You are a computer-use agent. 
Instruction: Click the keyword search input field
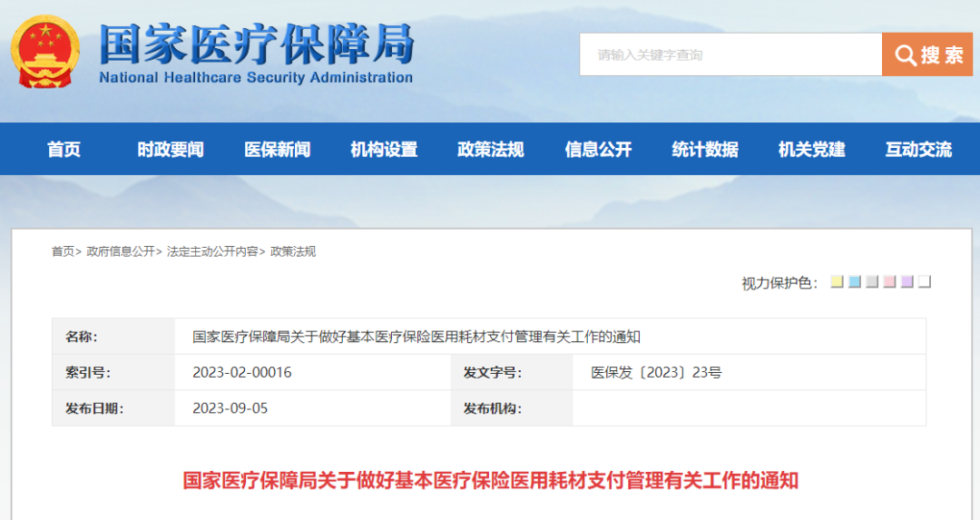click(x=730, y=55)
